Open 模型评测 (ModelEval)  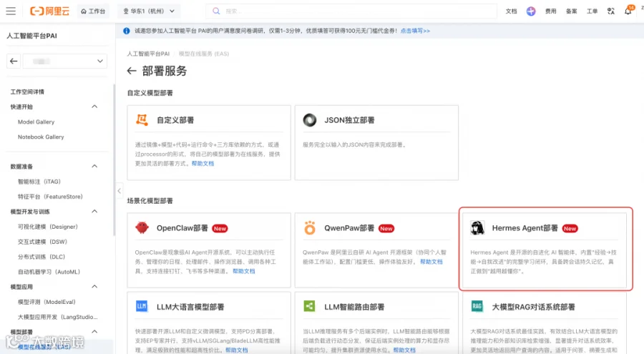[47, 302]
